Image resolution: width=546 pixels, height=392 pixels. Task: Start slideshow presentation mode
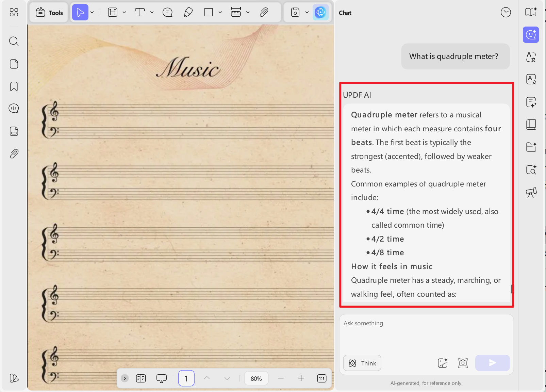161,378
